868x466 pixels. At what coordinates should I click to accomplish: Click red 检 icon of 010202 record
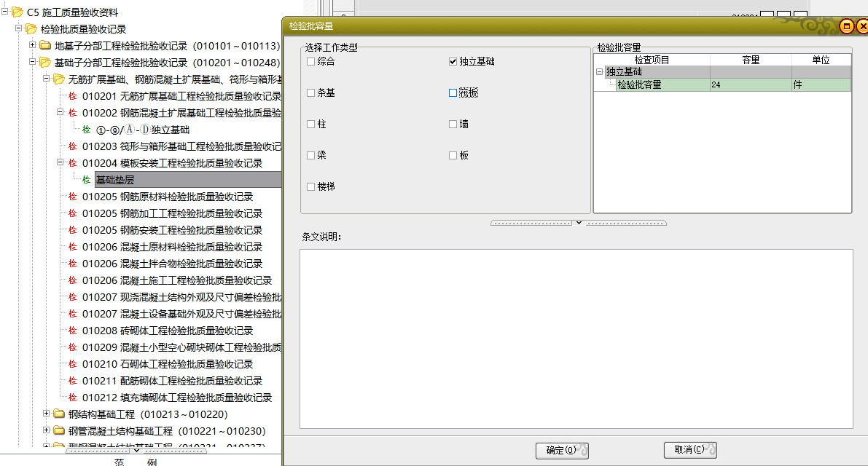[73, 113]
